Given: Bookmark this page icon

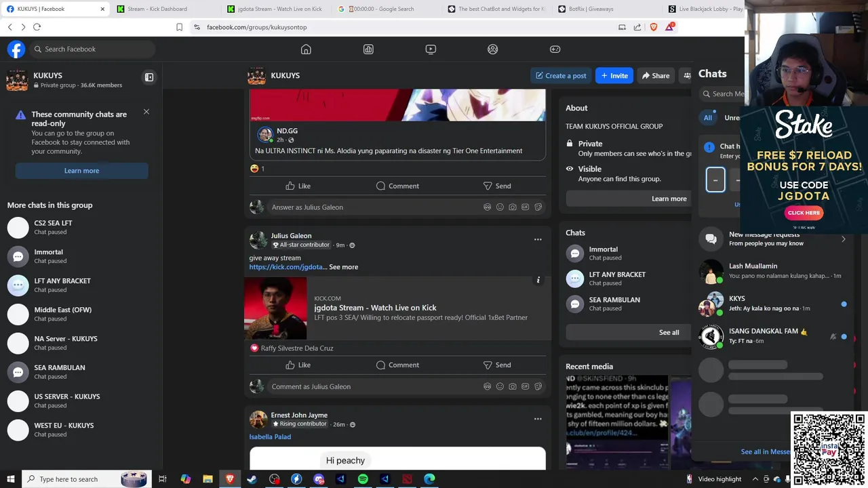Looking at the screenshot, I should 179,27.
